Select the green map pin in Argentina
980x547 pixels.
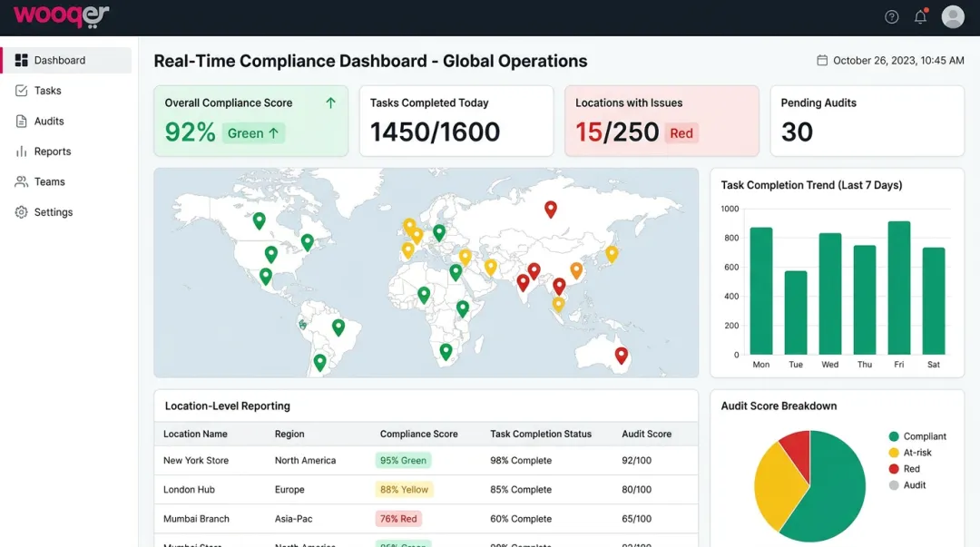(319, 362)
